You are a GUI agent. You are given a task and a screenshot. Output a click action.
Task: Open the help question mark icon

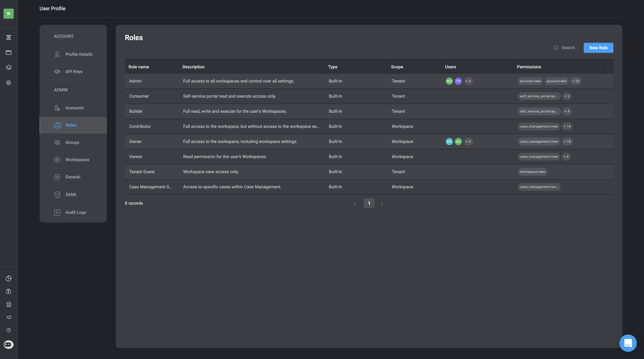[x=8, y=330]
